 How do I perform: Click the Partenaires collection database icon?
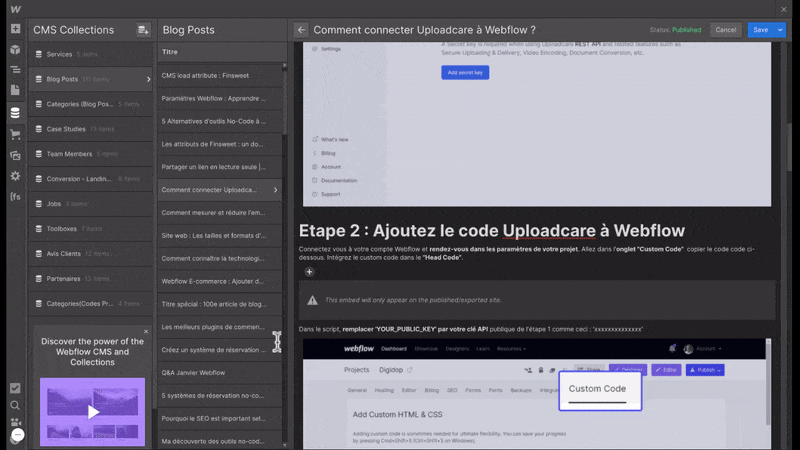pos(39,279)
